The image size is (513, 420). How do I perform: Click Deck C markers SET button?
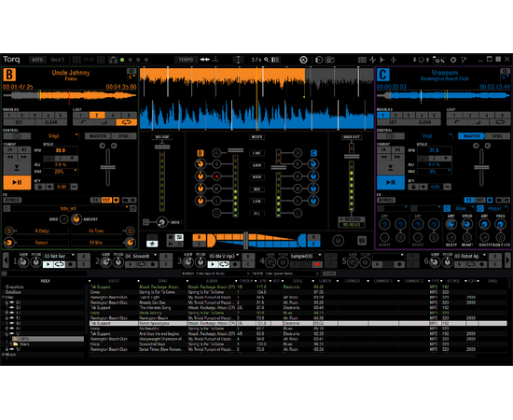(393, 122)
